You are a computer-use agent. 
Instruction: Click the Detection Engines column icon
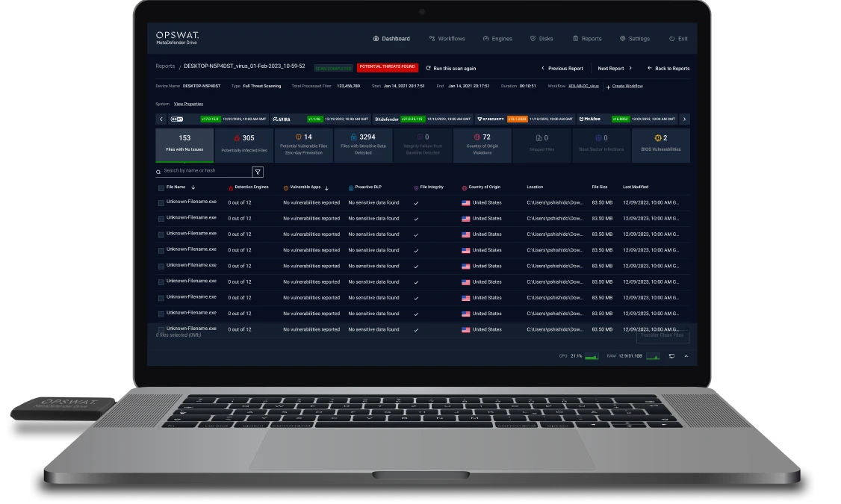coord(231,187)
